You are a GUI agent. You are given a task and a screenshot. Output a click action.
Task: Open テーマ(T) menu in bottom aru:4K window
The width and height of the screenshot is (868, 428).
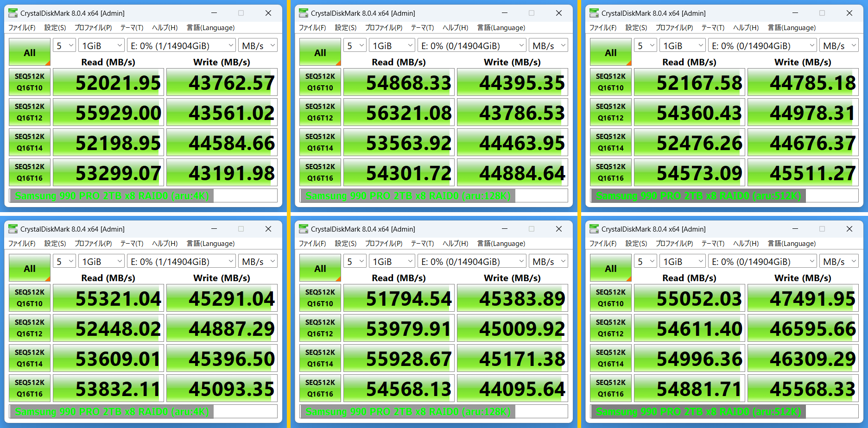pos(132,244)
